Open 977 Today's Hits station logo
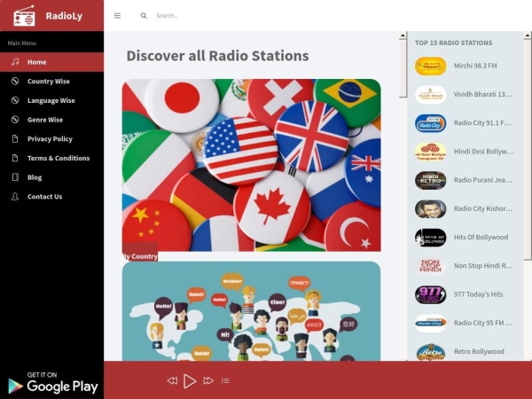 pyautogui.click(x=431, y=294)
